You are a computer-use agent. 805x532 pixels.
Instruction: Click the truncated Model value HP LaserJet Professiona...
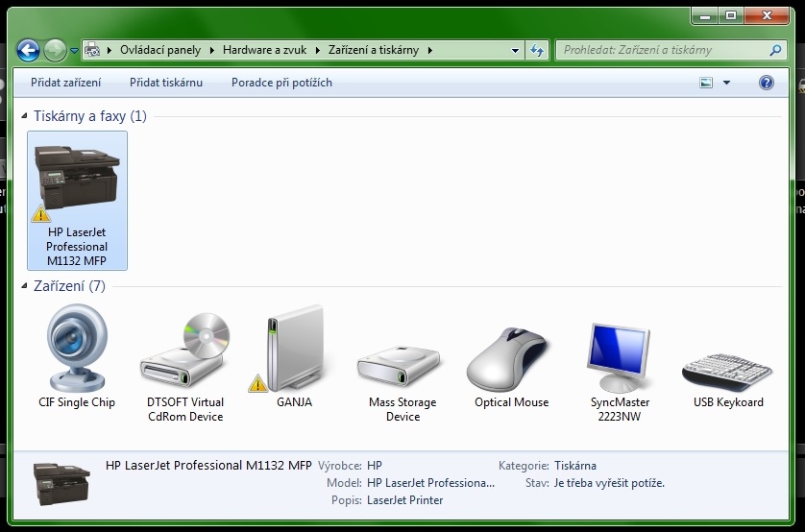(430, 483)
